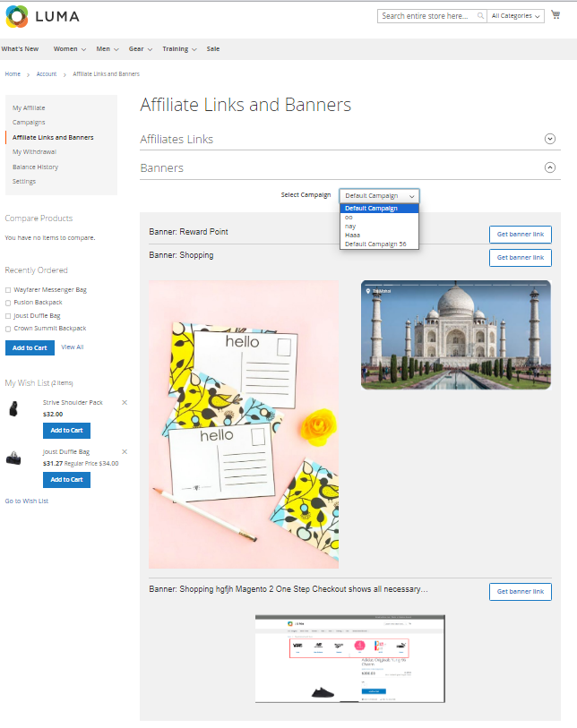Open the My Withdrawal sidebar link
Screen dimensions: 577x728
35,152
